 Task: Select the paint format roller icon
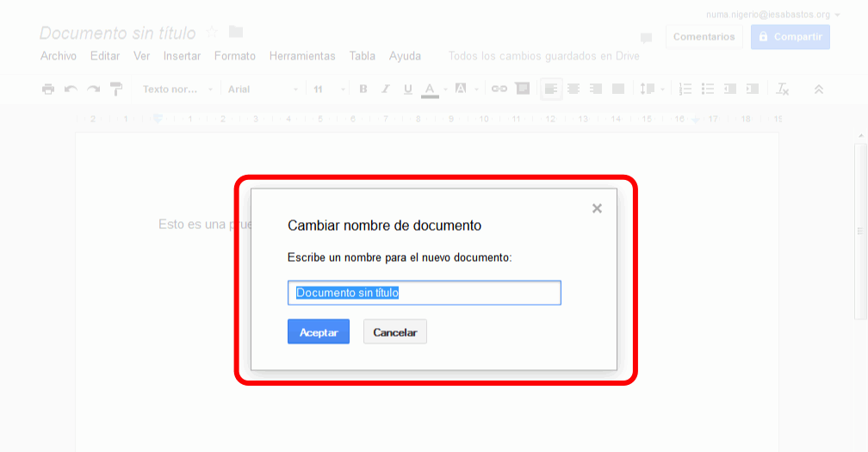click(x=116, y=89)
